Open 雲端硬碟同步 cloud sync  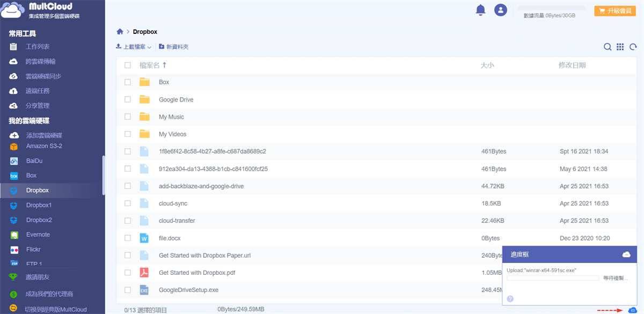(43, 76)
